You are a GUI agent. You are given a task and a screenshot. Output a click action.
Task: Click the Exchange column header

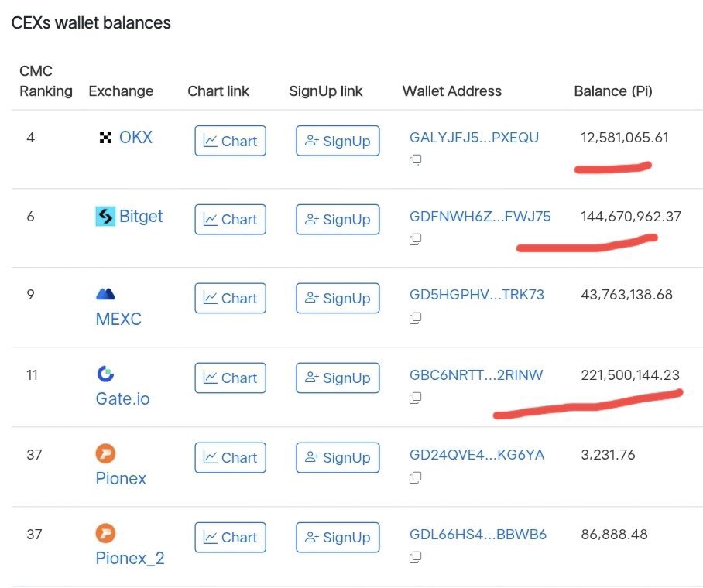coord(121,91)
